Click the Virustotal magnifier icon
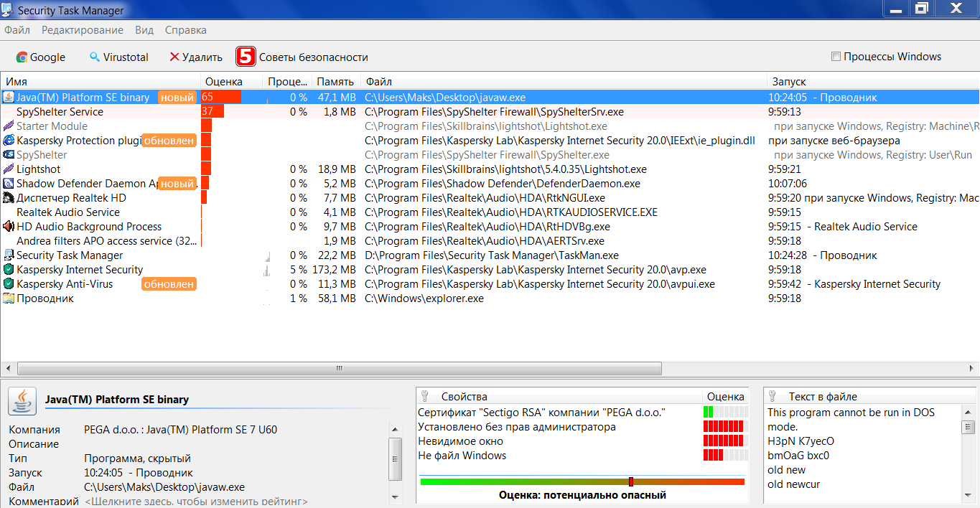980x508 pixels. tap(95, 57)
